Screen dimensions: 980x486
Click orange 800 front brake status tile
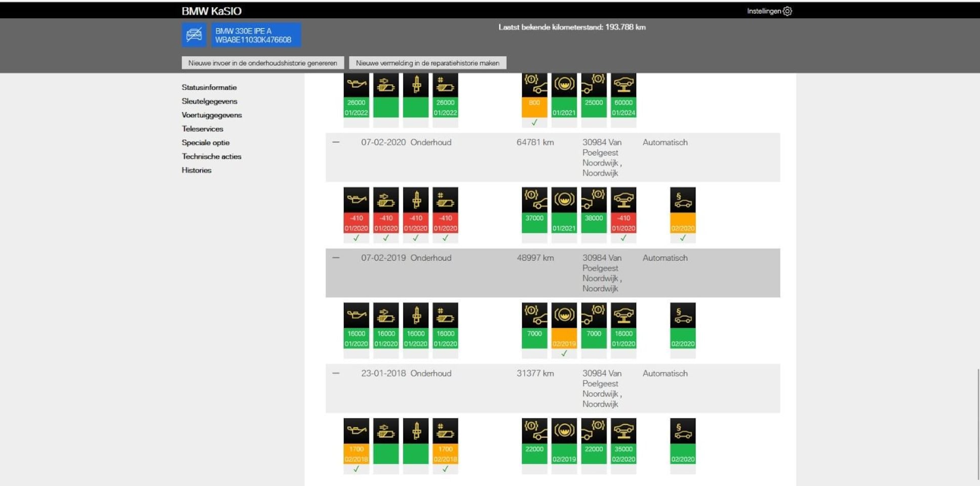pyautogui.click(x=534, y=107)
